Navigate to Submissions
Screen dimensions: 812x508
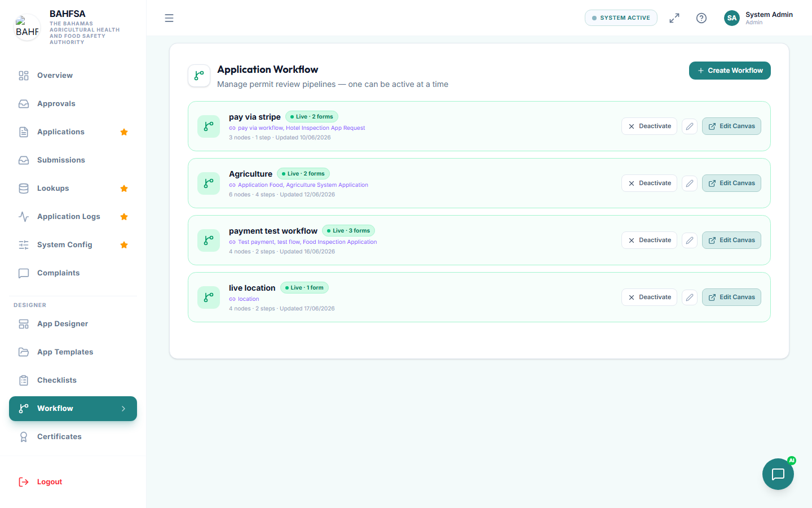pyautogui.click(x=73, y=160)
